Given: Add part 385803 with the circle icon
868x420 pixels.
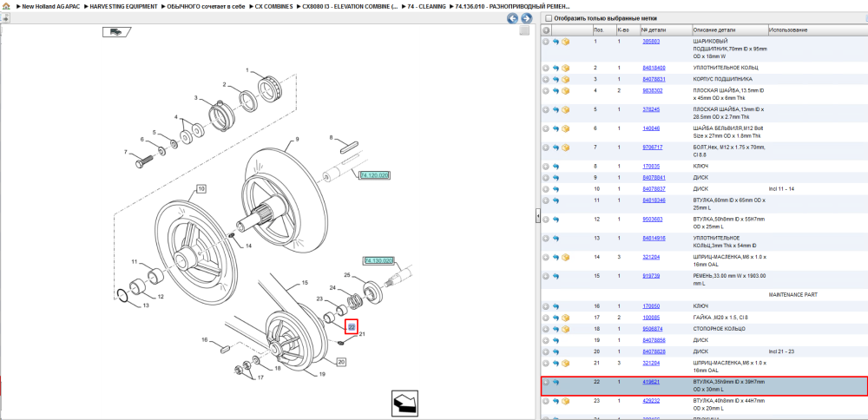Looking at the screenshot, I should pyautogui.click(x=546, y=42).
